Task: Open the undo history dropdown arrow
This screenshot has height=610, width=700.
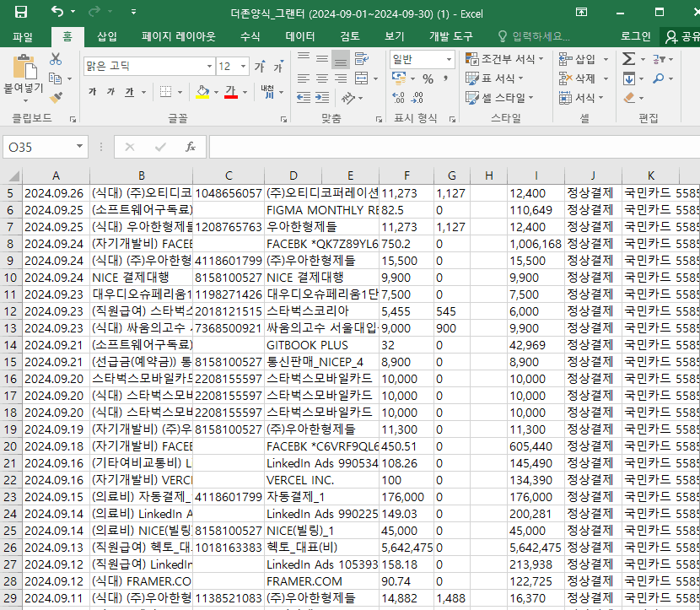Action: [x=73, y=12]
